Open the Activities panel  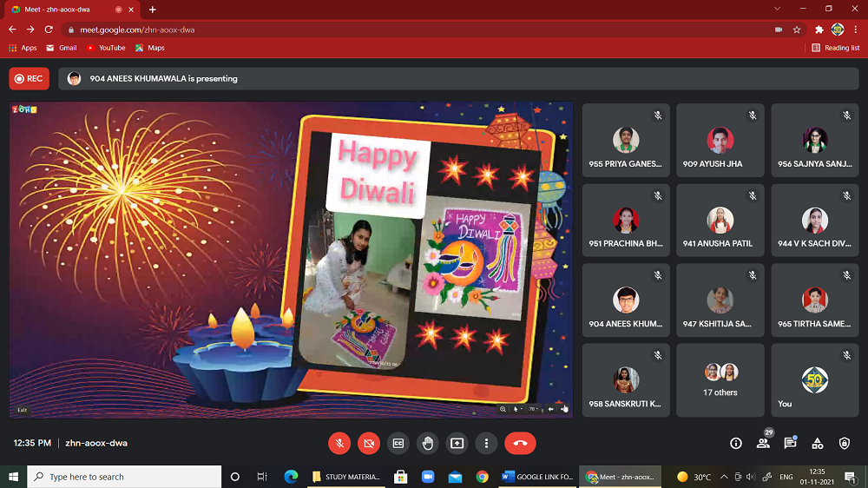pos(817,443)
